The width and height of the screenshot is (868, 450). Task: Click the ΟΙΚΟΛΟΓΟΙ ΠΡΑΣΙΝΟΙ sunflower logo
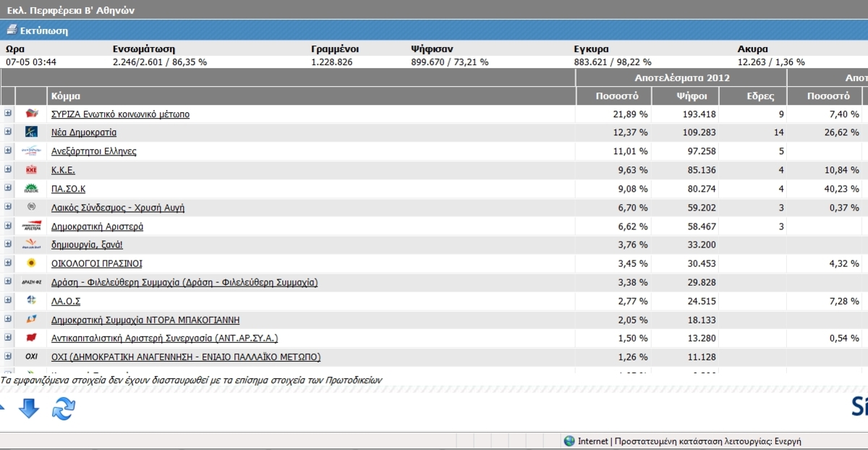coord(31,263)
